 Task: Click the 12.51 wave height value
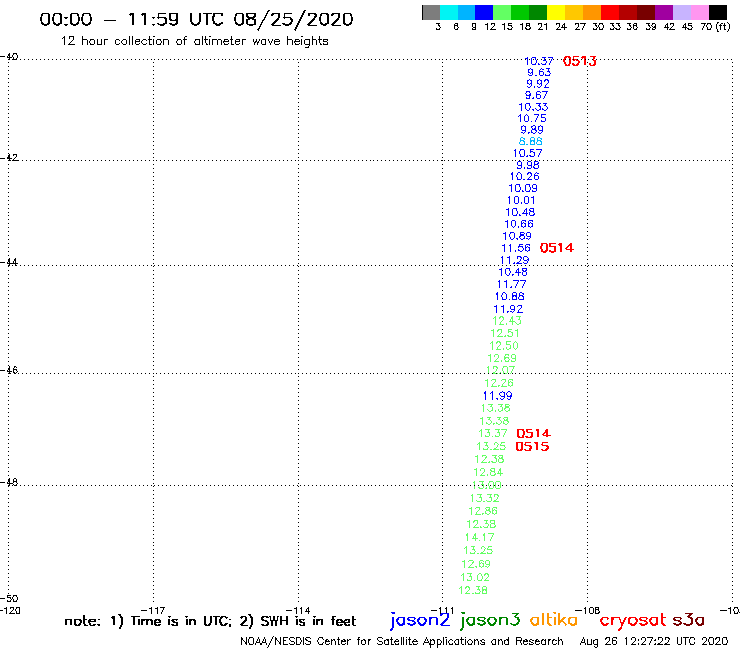coord(505,333)
